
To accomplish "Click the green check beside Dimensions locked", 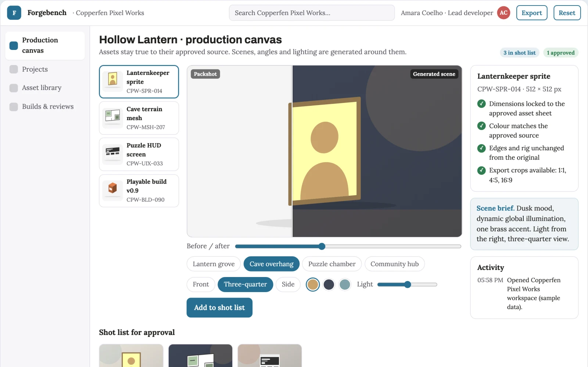I will point(481,104).
